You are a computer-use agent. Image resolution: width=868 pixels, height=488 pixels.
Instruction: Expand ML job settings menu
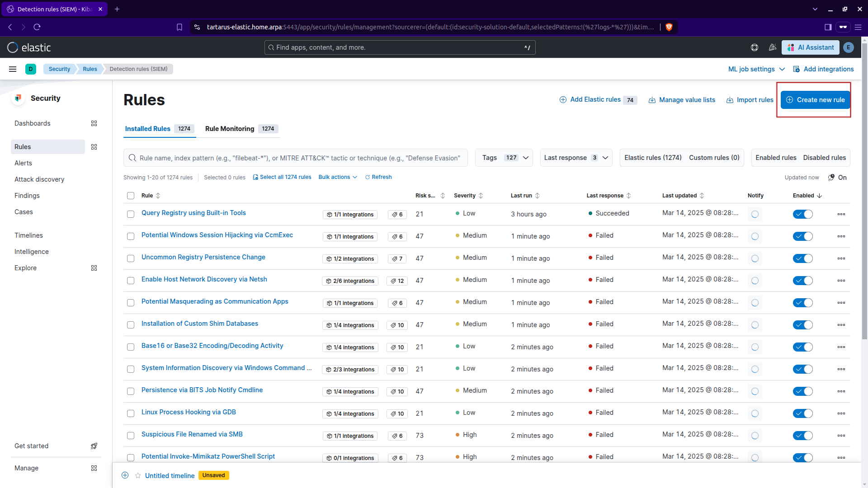(x=756, y=69)
